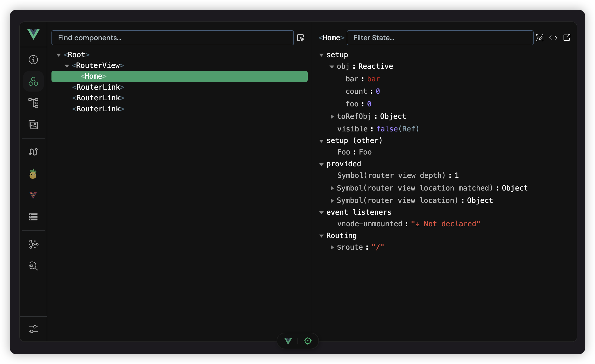Select the RouterView component in tree
This screenshot has height=364, width=595.
coord(98,65)
